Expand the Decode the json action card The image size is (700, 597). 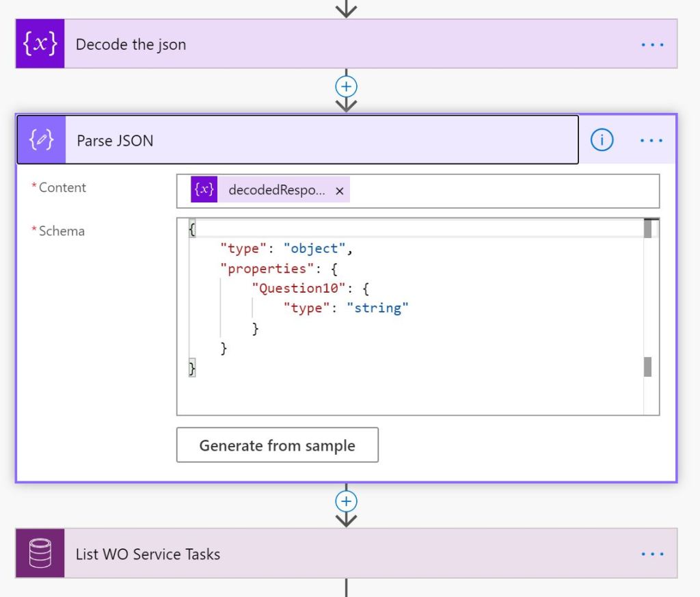tap(342, 44)
